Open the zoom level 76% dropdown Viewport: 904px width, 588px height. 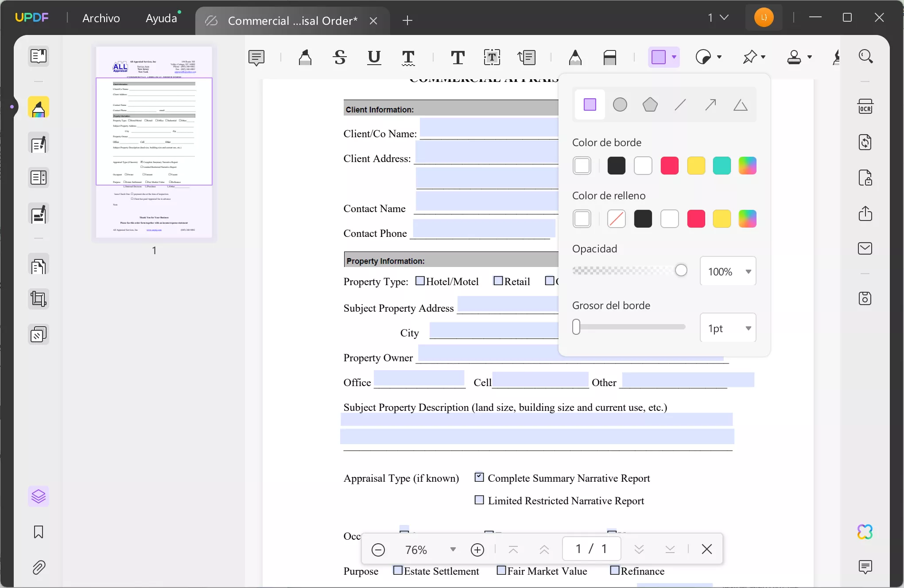[453, 549]
